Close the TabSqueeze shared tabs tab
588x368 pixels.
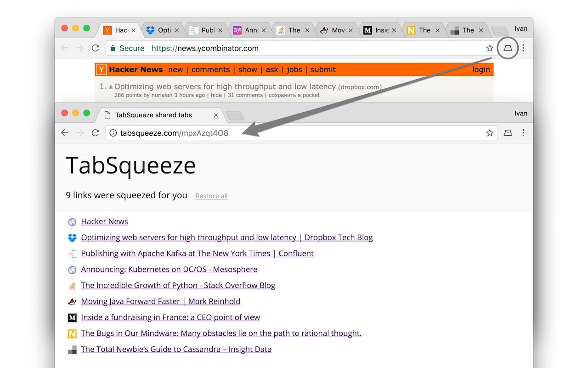[x=216, y=115]
